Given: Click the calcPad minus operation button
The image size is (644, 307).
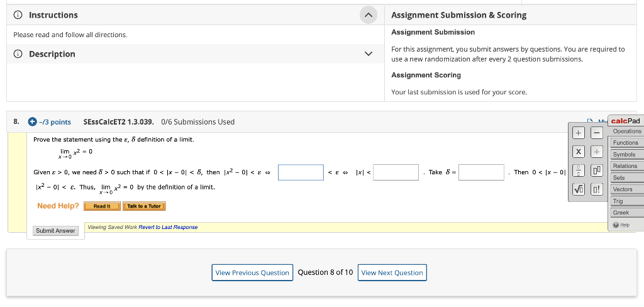Looking at the screenshot, I should pos(597,133).
